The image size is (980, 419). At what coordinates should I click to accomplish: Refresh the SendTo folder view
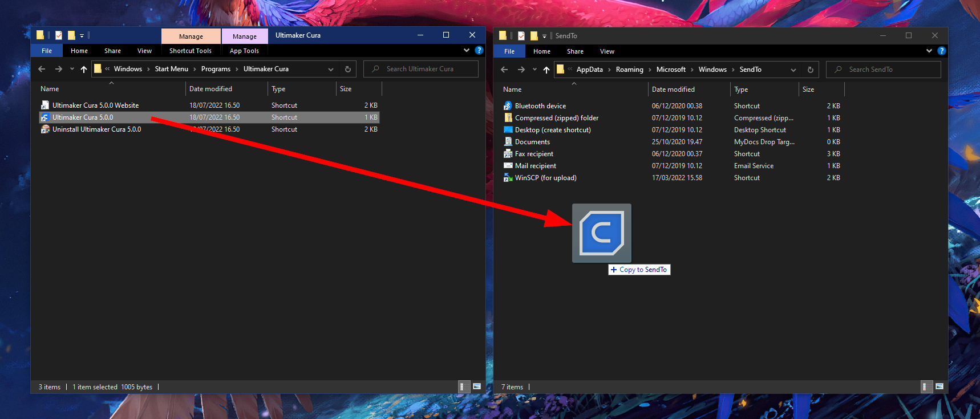[811, 70]
